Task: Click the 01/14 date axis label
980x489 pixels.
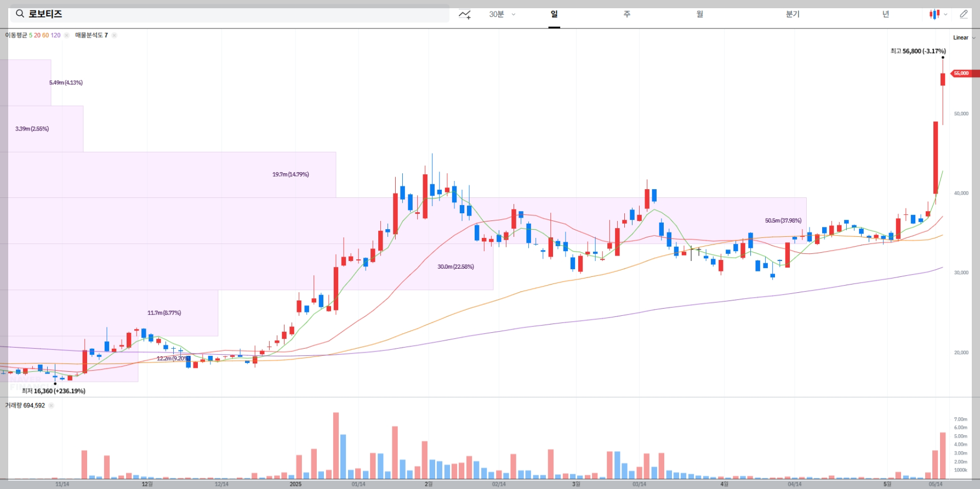Action: (358, 484)
